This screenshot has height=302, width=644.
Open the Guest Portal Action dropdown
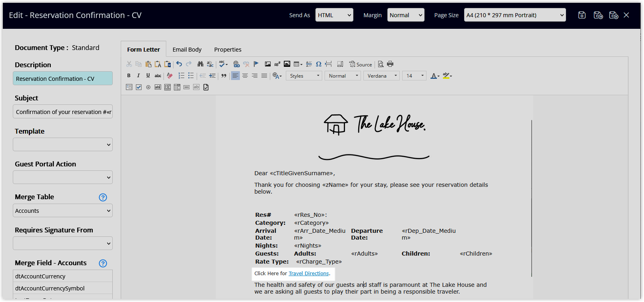pyautogui.click(x=63, y=177)
